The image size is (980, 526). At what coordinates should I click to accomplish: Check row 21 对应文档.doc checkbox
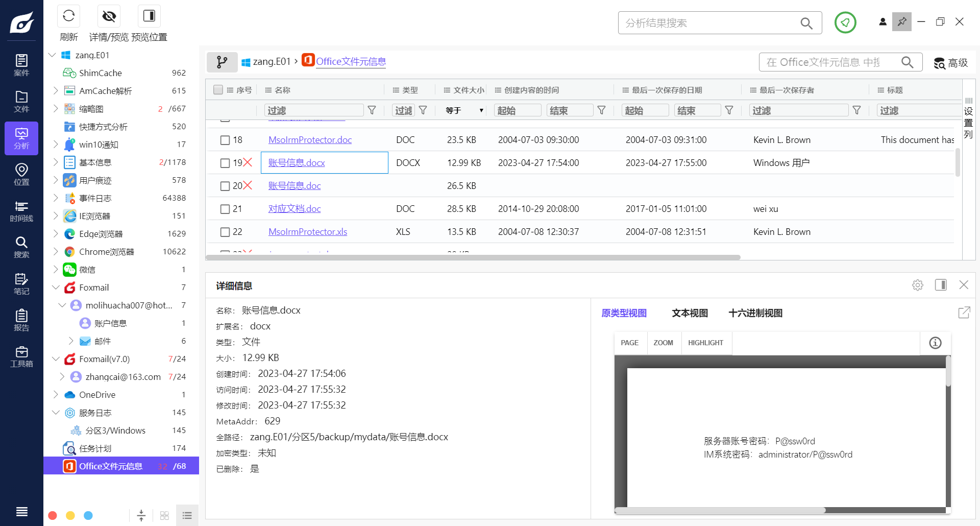tap(225, 209)
